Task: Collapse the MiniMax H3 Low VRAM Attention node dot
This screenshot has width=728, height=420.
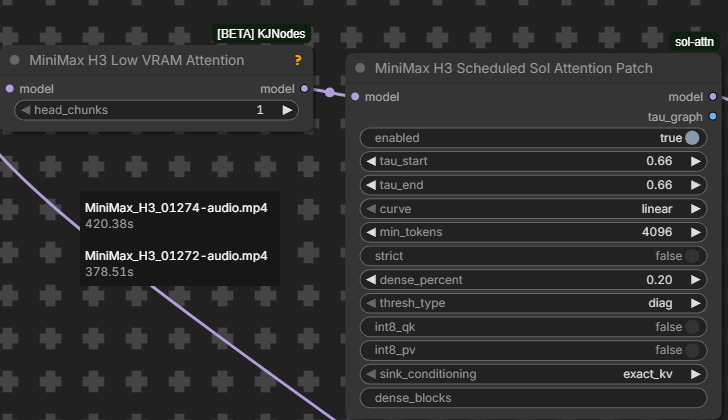Action: tap(15, 60)
